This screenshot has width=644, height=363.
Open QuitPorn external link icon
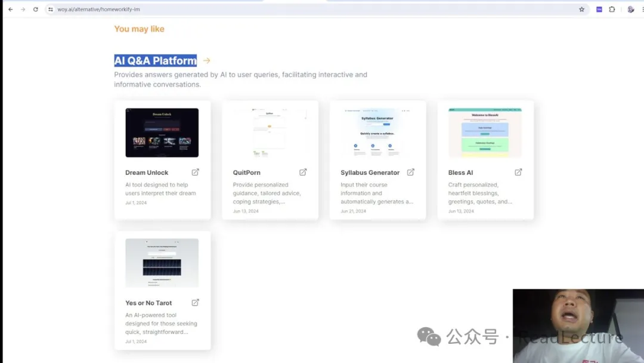tap(303, 172)
